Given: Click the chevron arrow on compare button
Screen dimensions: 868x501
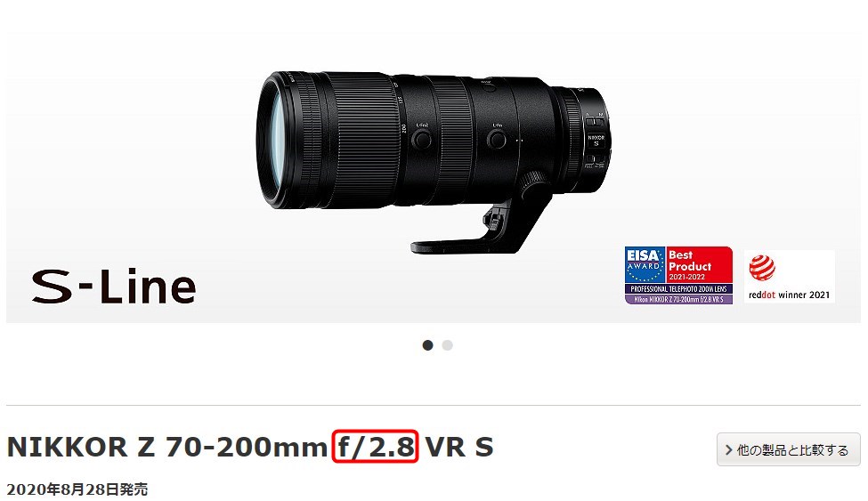Looking at the screenshot, I should [x=728, y=450].
